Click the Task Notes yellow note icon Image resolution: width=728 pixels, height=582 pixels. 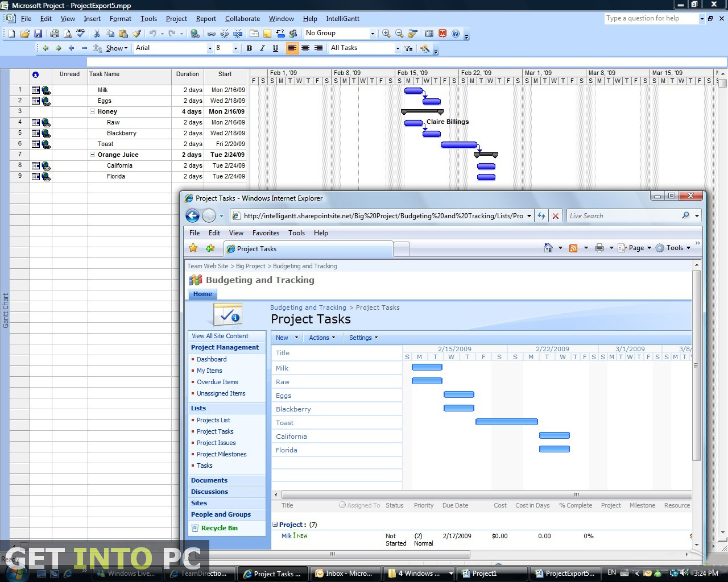[267, 34]
